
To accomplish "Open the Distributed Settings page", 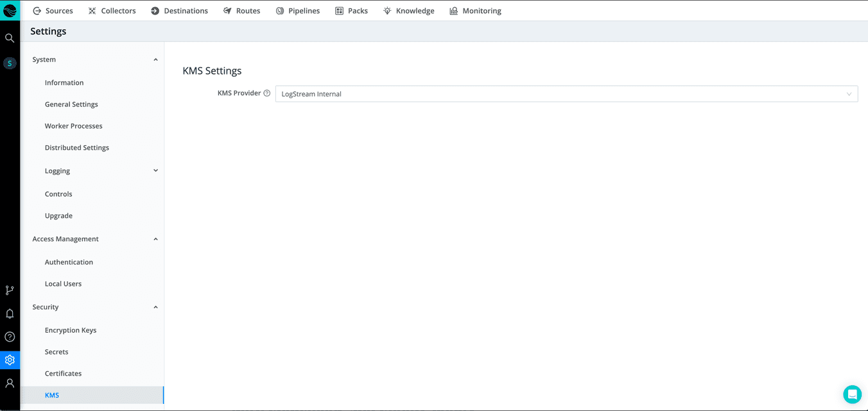I will pos(77,148).
